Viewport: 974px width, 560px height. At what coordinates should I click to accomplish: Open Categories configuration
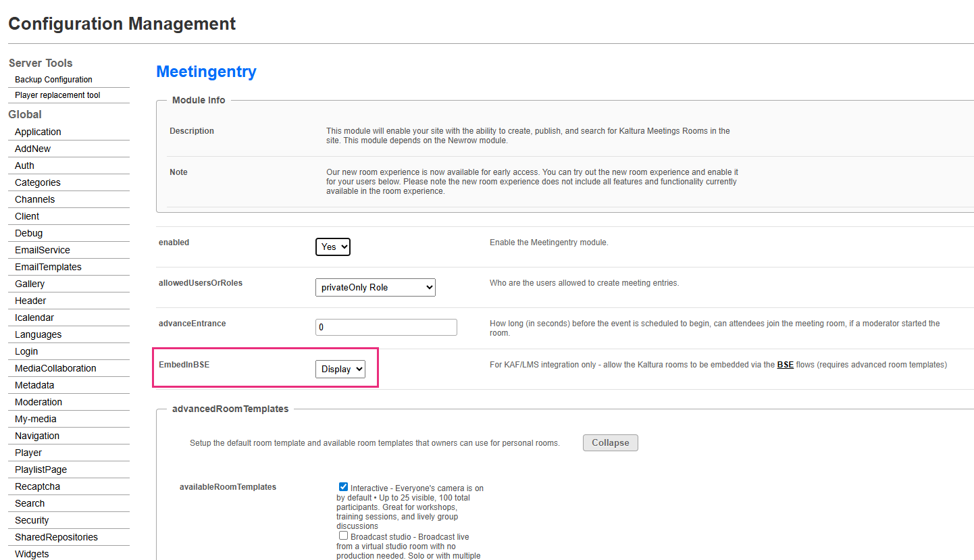(38, 182)
